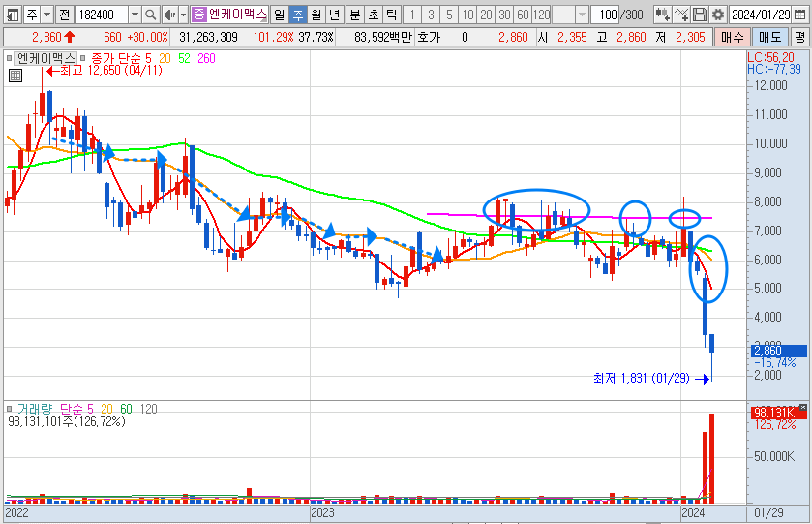
Task: Choose interval 30 button
Action: pos(504,15)
